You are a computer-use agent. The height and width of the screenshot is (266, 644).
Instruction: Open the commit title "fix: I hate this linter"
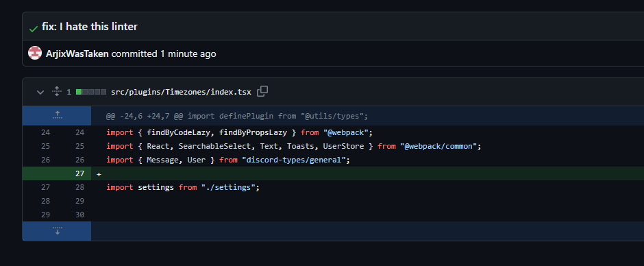click(x=90, y=27)
